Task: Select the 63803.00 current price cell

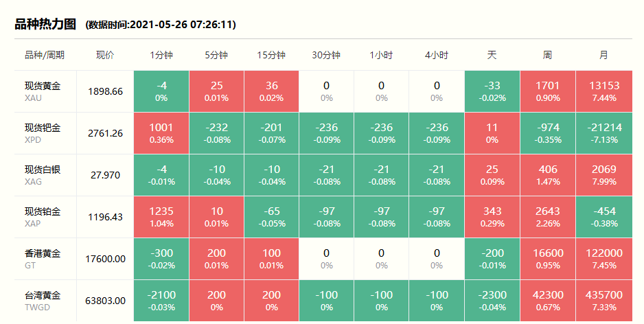Action: pyautogui.click(x=105, y=300)
